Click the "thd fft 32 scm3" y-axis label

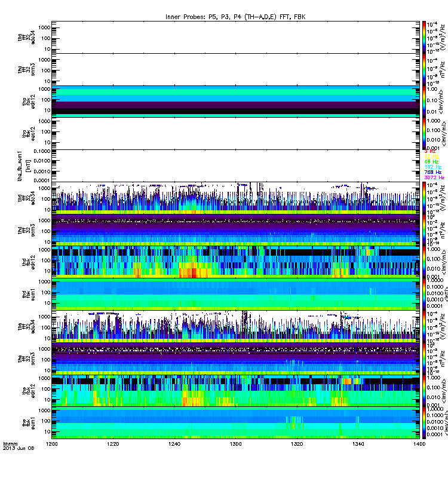click(26, 230)
